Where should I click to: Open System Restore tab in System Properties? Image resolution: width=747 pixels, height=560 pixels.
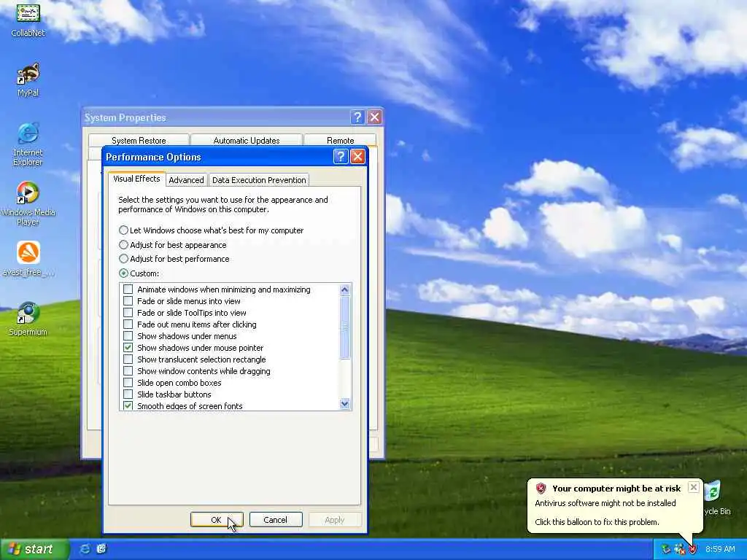(x=139, y=141)
